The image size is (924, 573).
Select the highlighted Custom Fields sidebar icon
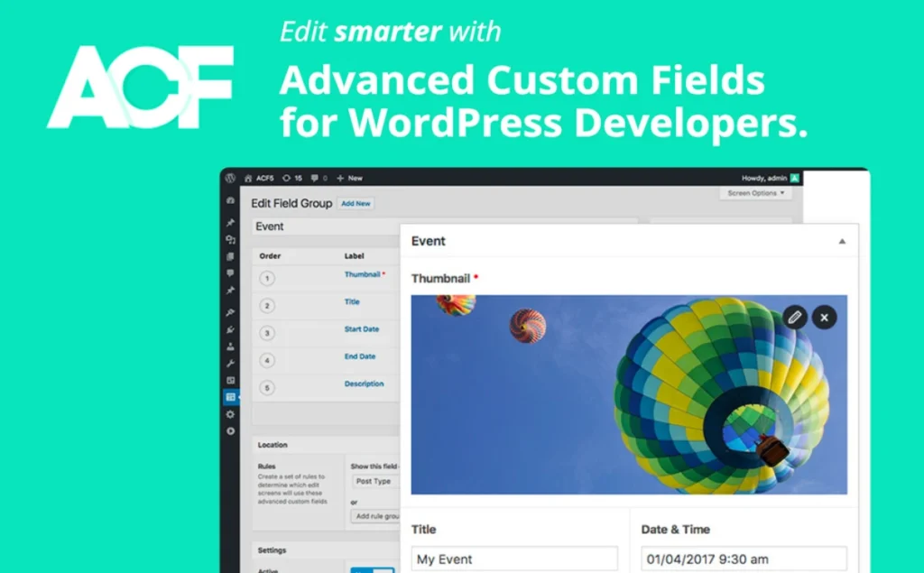[x=230, y=397]
